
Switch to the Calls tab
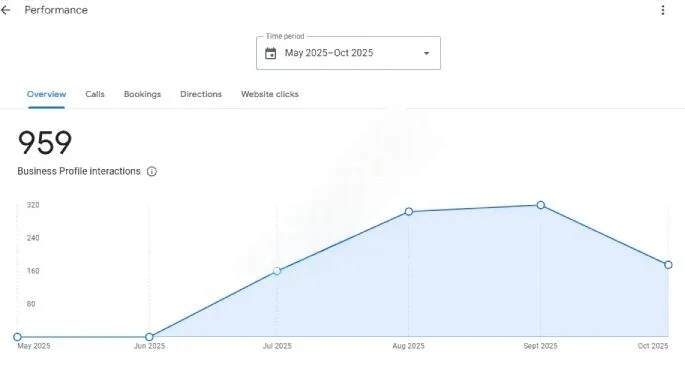pyautogui.click(x=95, y=94)
